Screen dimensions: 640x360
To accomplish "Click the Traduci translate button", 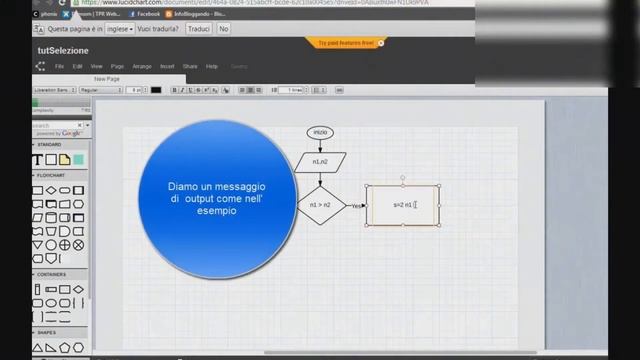I will 199,29.
